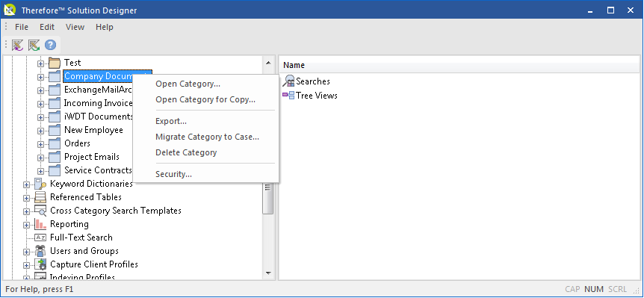Expand the Company Documents node
The height and width of the screenshot is (298, 644).
[40, 77]
